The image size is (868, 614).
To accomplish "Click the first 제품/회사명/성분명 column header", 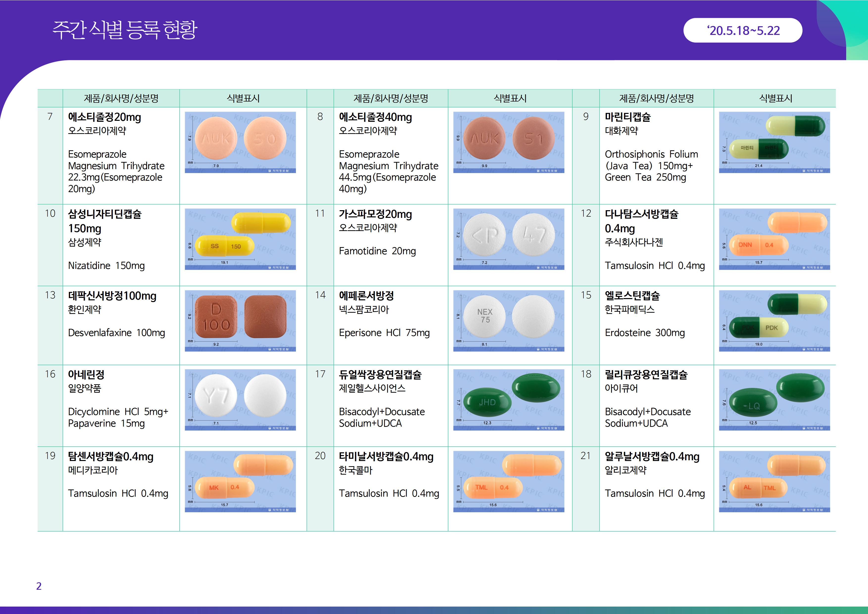I will click(x=121, y=98).
